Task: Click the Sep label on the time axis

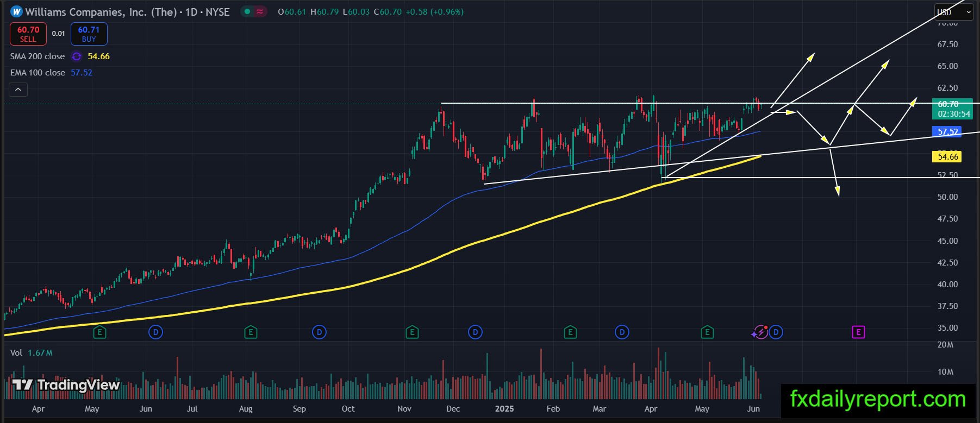Action: [299, 409]
